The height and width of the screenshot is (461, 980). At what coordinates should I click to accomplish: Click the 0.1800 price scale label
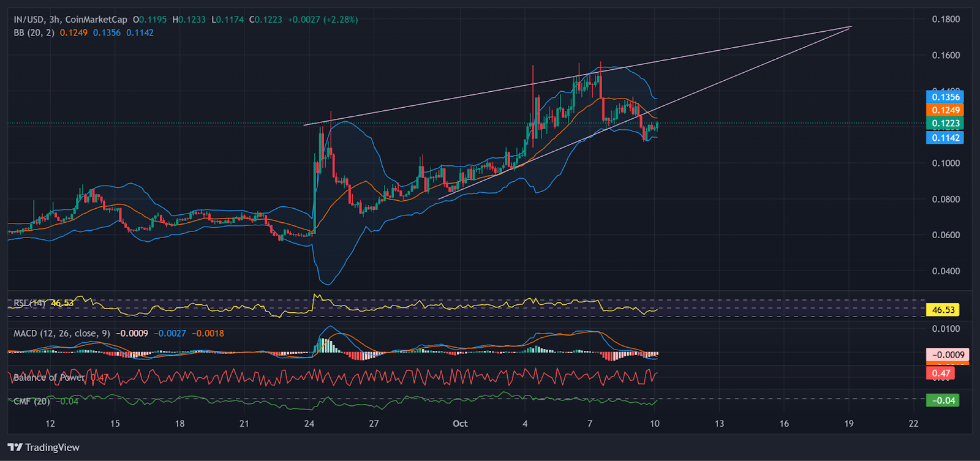click(x=946, y=20)
